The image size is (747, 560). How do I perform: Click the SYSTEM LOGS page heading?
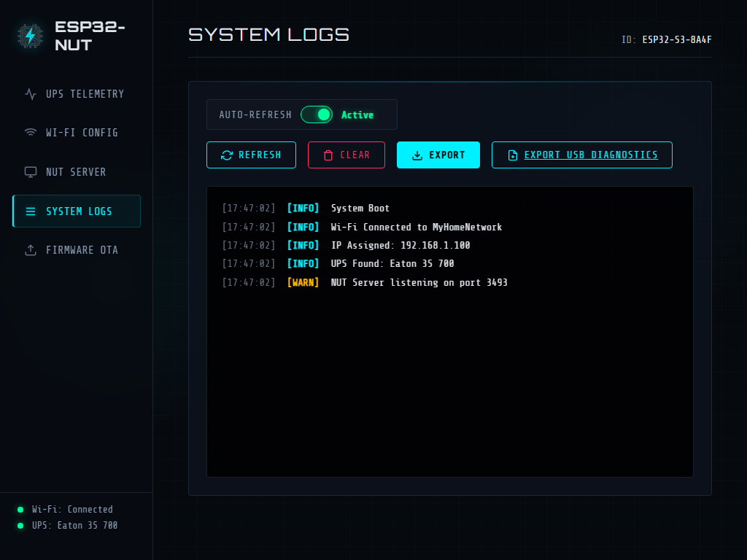coord(268,35)
